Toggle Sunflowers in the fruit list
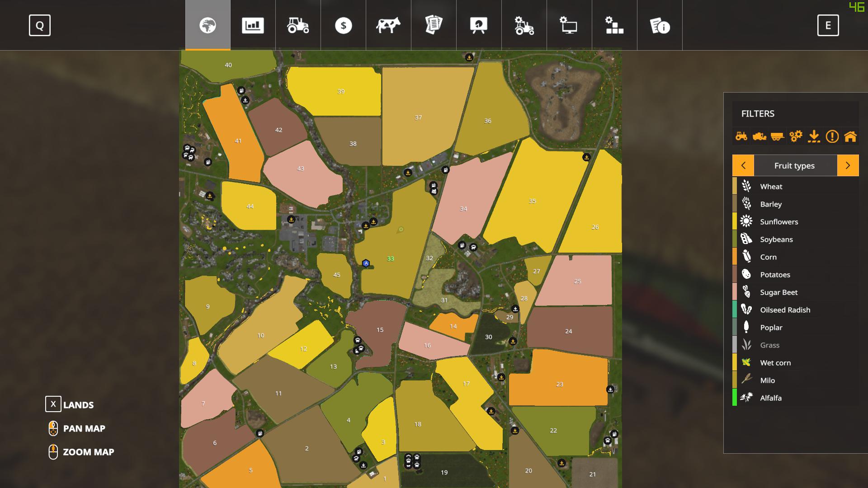The height and width of the screenshot is (488, 868). pos(778,221)
